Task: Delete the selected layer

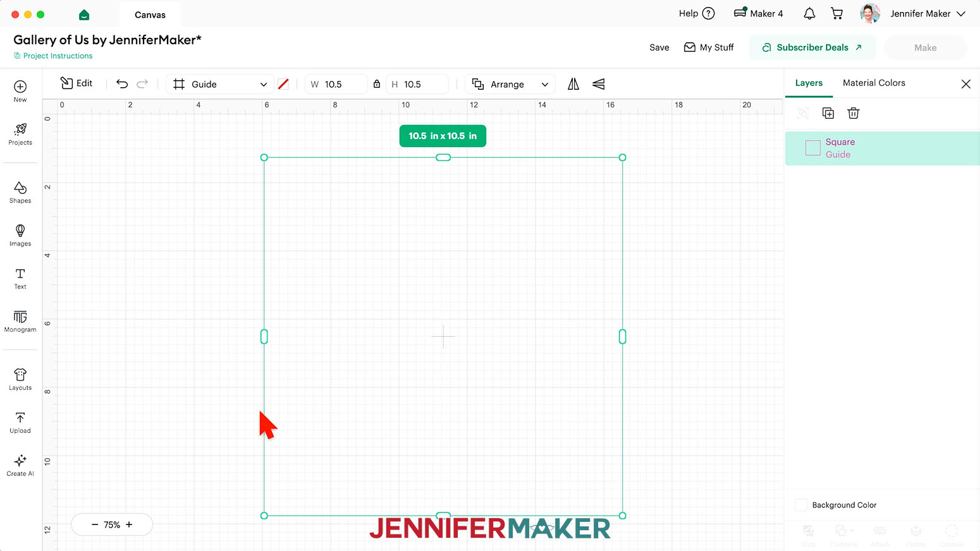Action: click(854, 113)
